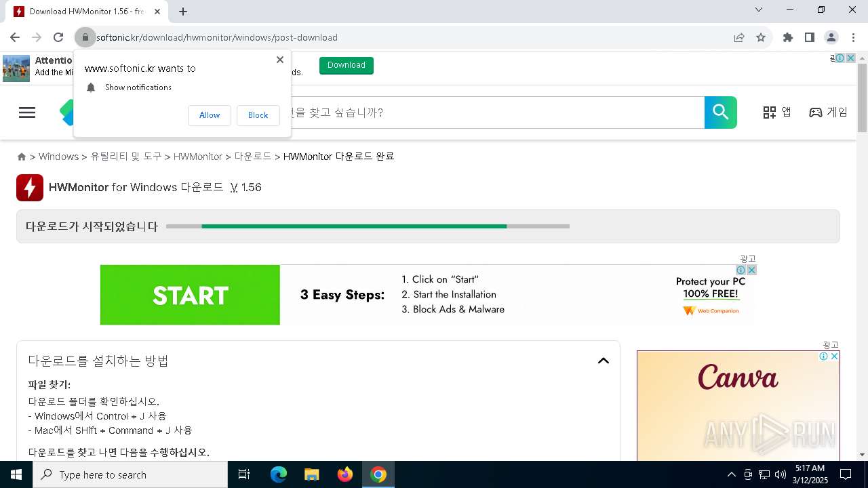
Task: Select the Download HWMonitor 1.56 tab
Action: pos(87,12)
